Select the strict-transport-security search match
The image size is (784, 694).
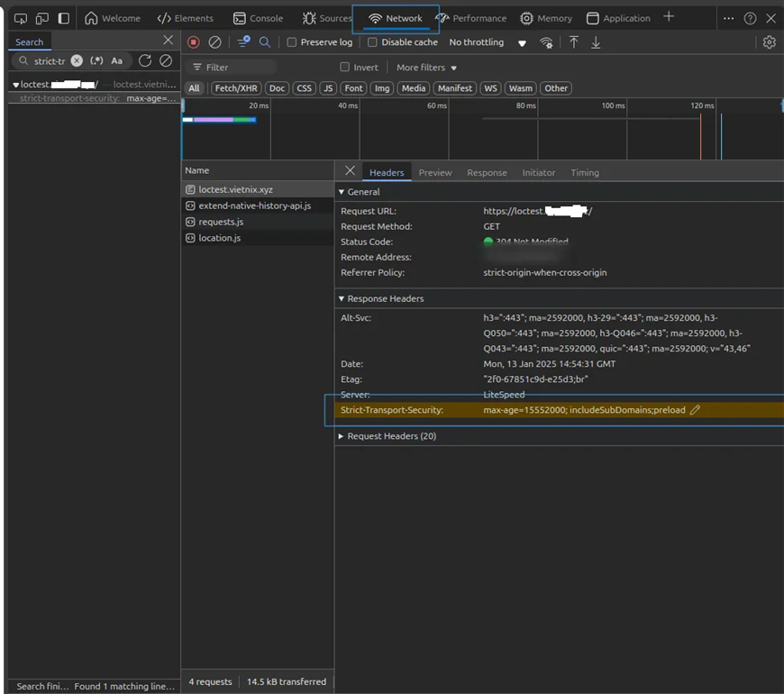pos(95,98)
